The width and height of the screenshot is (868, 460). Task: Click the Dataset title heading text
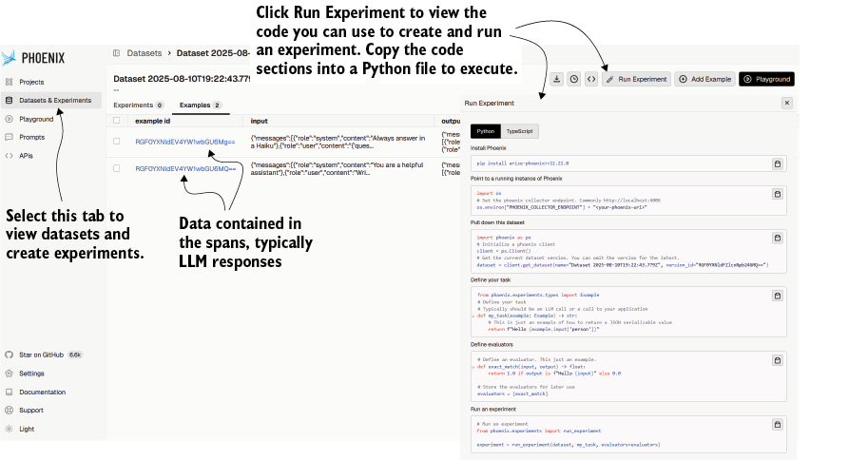pos(183,79)
